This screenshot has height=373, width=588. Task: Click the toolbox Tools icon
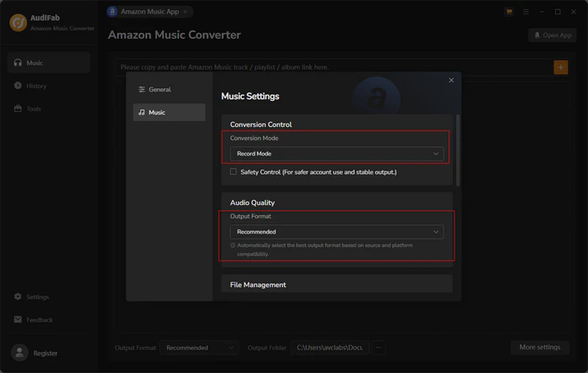coord(18,108)
